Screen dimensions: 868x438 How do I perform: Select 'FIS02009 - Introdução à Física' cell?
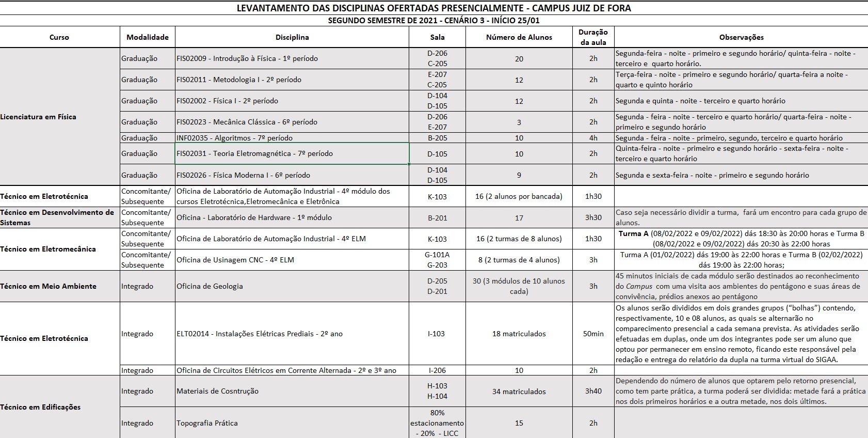pyautogui.click(x=292, y=58)
